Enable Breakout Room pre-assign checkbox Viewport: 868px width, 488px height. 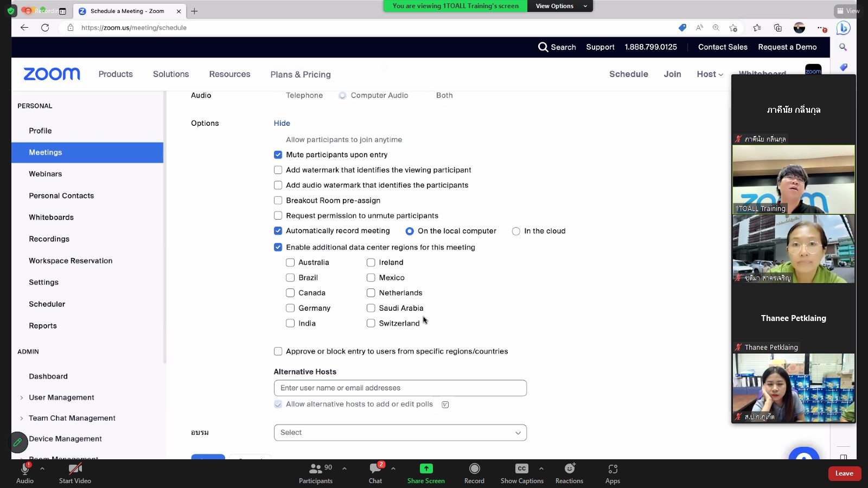click(x=278, y=200)
